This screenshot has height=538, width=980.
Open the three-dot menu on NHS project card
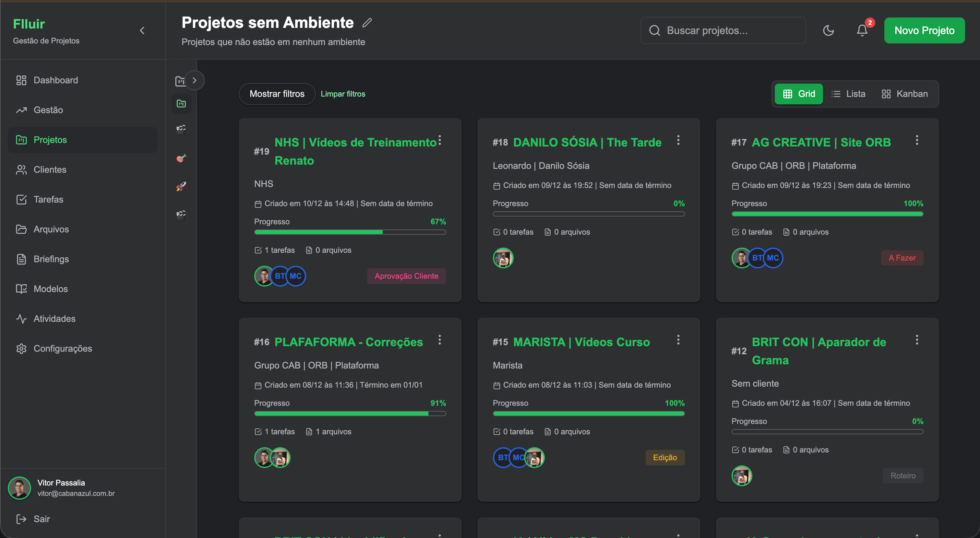[440, 140]
